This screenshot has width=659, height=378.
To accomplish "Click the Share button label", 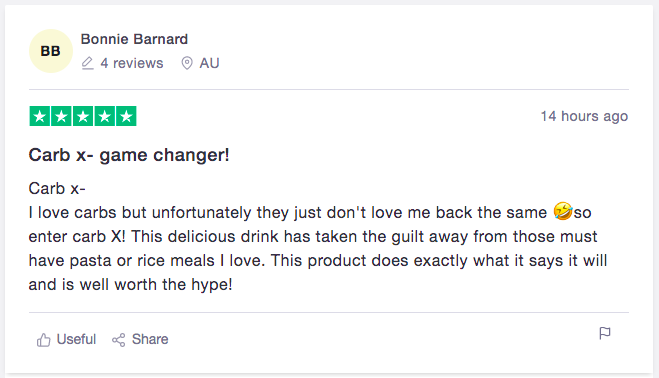I will [x=150, y=339].
